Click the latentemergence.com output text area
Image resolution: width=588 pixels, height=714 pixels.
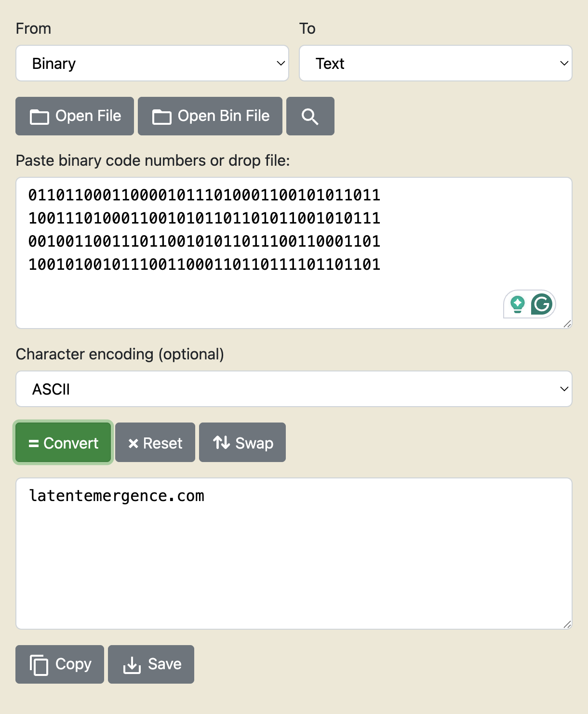click(x=294, y=554)
